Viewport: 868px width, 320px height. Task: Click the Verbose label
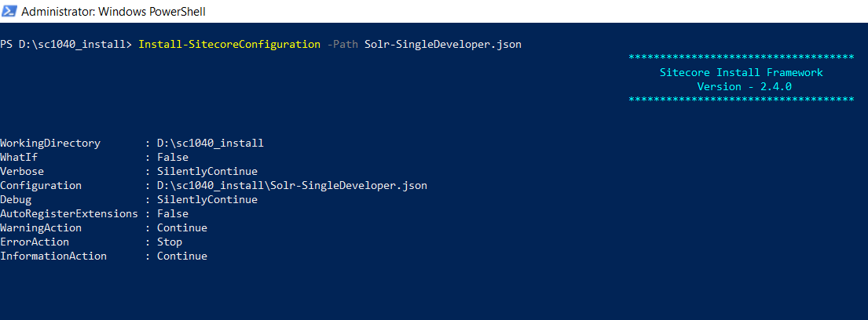[22, 172]
